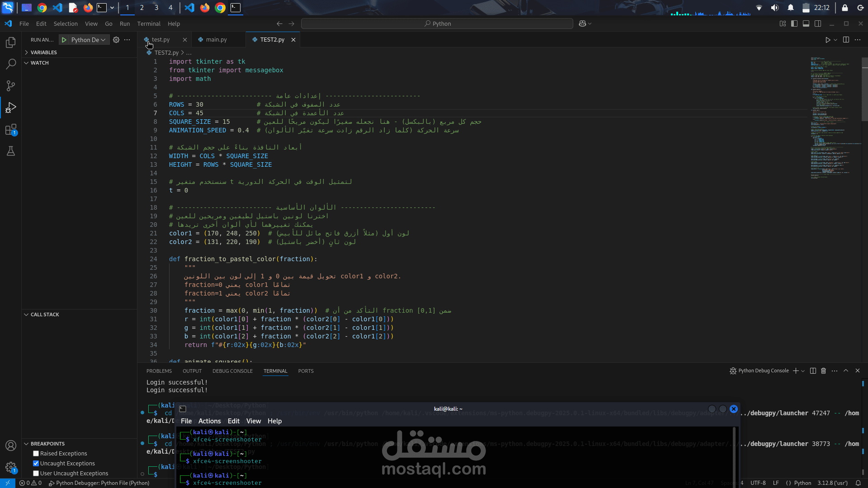Launch Firefox from the top taskbar
This screenshot has height=488, width=868.
[x=88, y=8]
